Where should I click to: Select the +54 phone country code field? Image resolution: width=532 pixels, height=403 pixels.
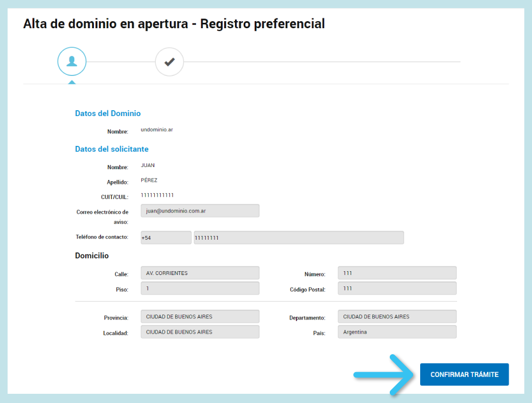point(166,238)
